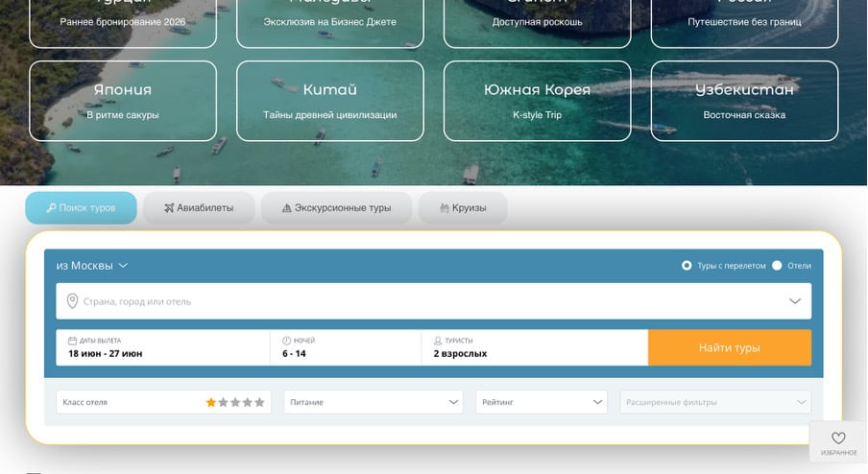Open the Китай destination card
Image resolution: width=868 pixels, height=474 pixels.
click(x=330, y=101)
